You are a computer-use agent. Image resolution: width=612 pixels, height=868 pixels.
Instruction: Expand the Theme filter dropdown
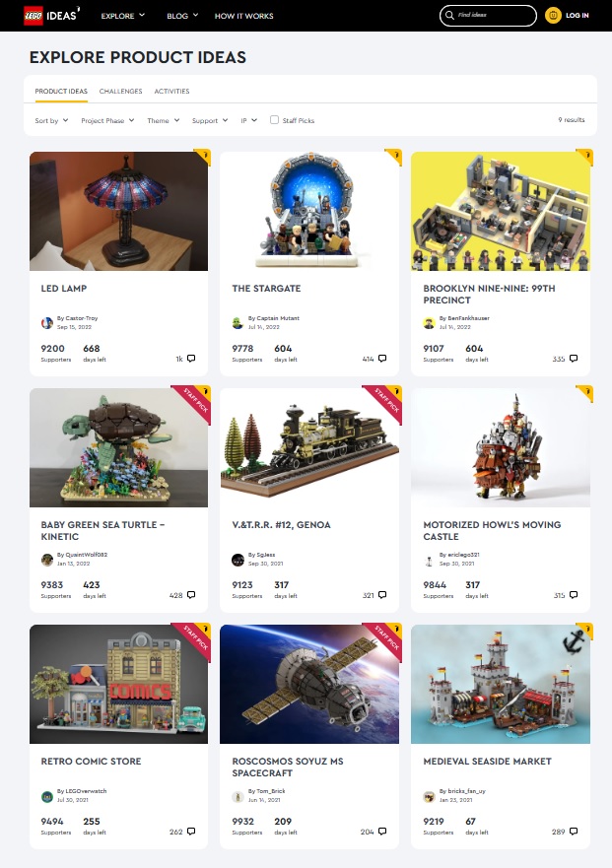(164, 120)
